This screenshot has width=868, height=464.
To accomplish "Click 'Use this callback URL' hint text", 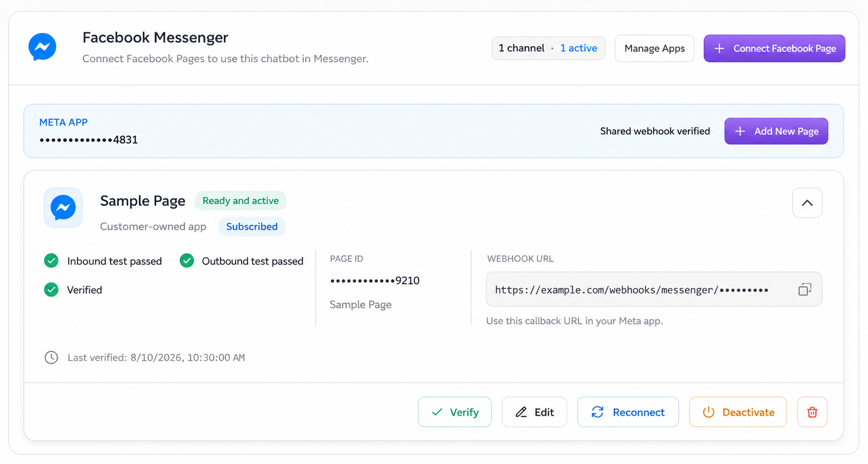I will coord(575,321).
